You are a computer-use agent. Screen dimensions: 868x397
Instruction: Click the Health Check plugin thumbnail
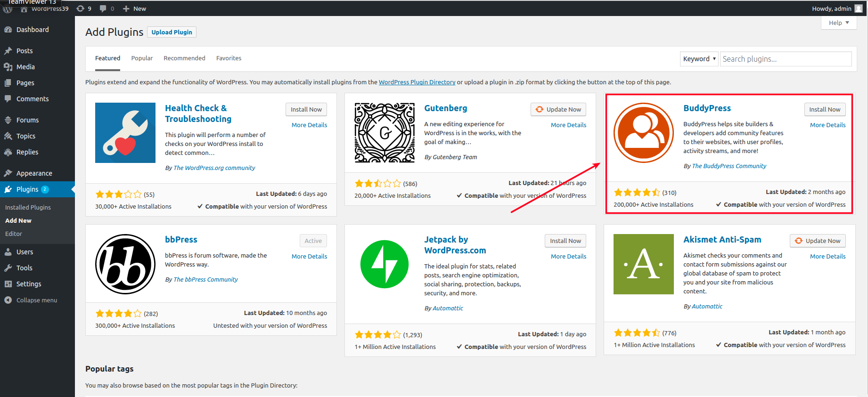click(x=125, y=133)
